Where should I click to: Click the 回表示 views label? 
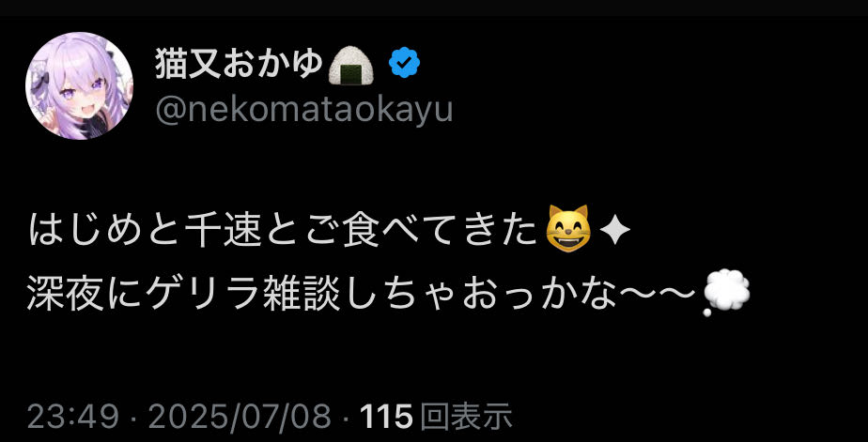(x=466, y=416)
